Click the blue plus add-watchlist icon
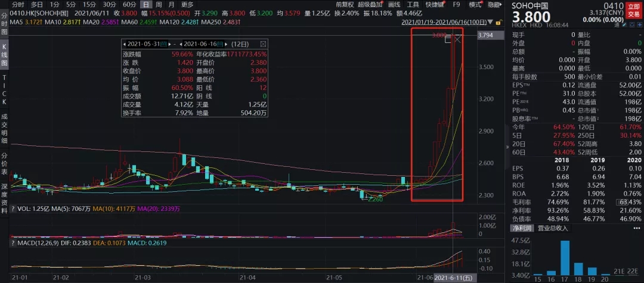 pos(639,24)
